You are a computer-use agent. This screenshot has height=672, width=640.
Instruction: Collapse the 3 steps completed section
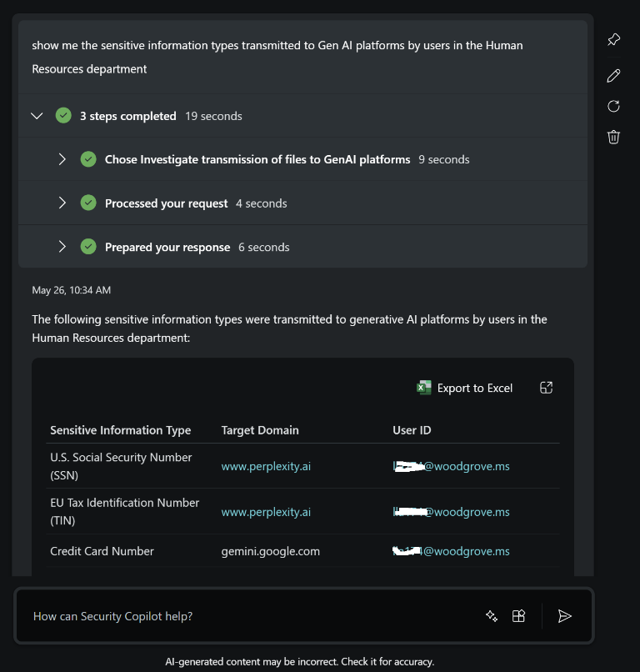click(37, 116)
